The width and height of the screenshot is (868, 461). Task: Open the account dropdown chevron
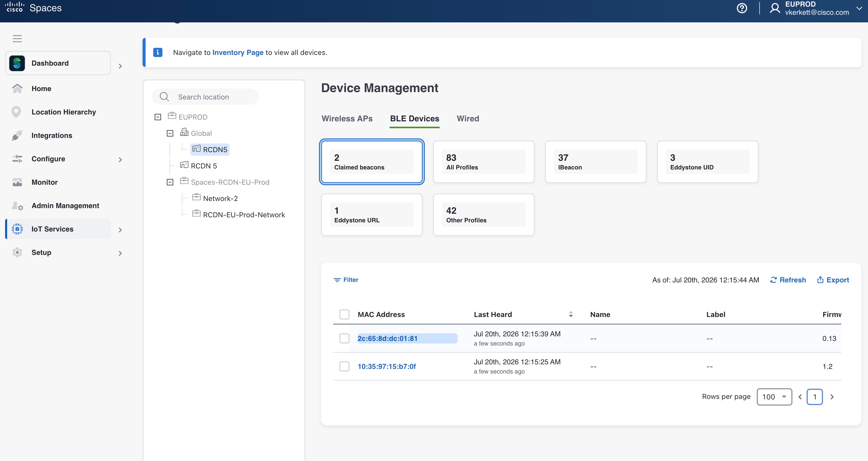[x=859, y=8]
